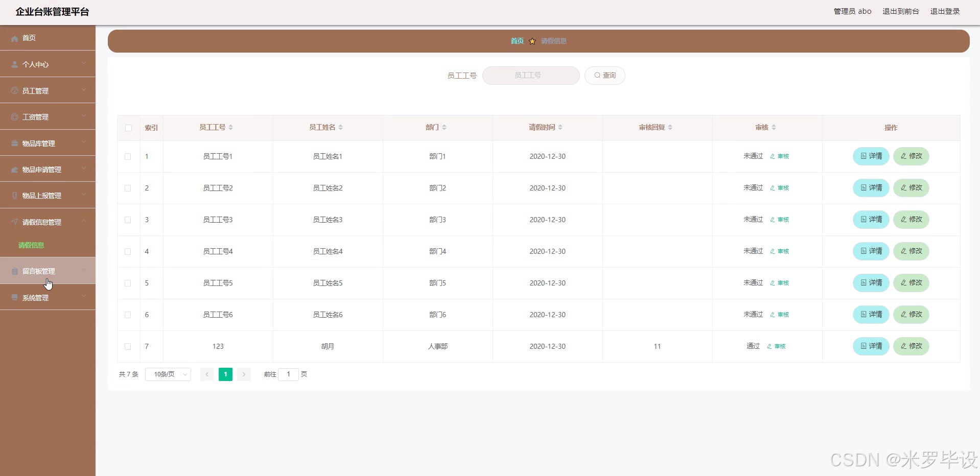Click the 审核 pencil icon in row 胡月

tap(769, 346)
